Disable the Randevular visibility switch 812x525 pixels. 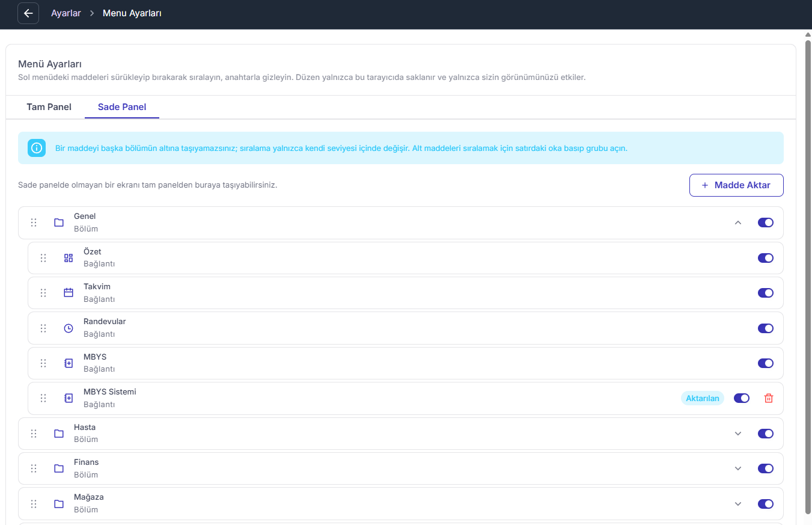click(x=766, y=328)
